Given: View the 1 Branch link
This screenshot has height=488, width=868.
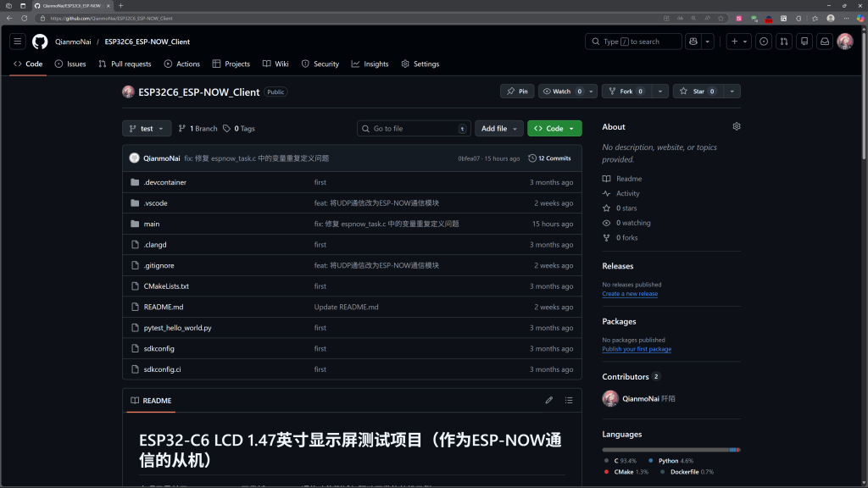Looking at the screenshot, I should point(198,129).
